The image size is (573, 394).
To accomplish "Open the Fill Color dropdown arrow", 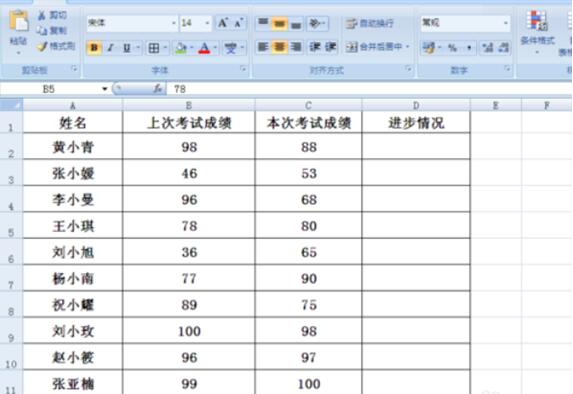I will point(192,48).
